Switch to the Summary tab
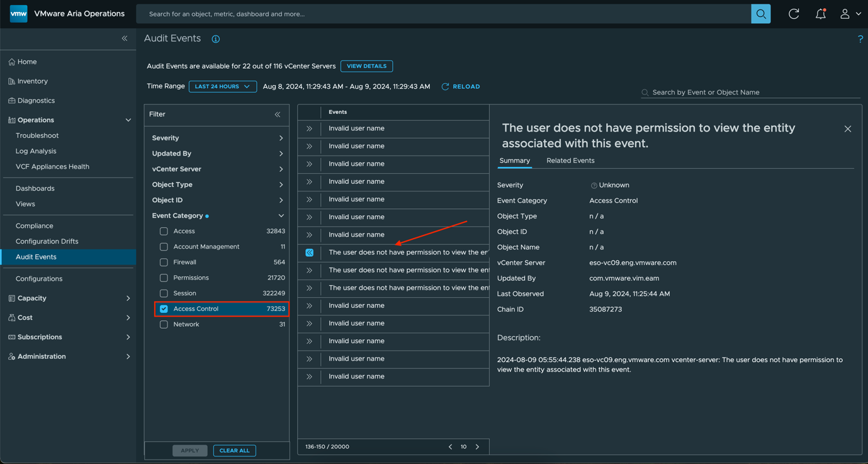Screen dimensions: 868x464 515,161
